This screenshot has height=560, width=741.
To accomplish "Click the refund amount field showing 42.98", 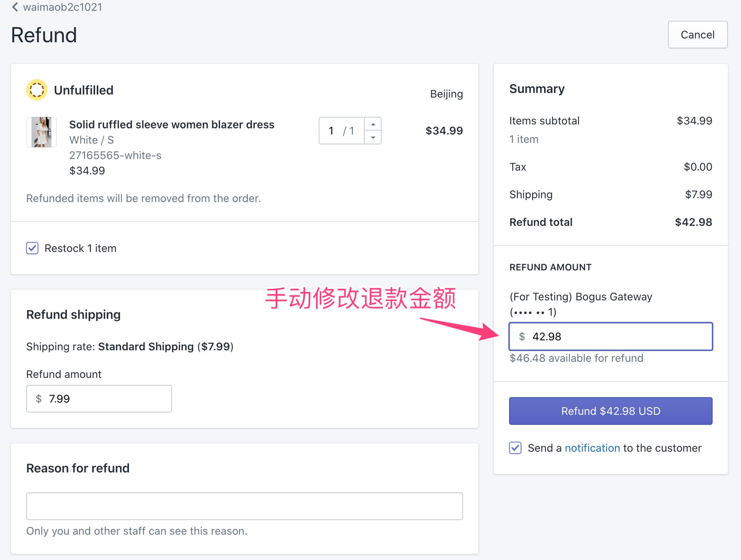I will (610, 336).
